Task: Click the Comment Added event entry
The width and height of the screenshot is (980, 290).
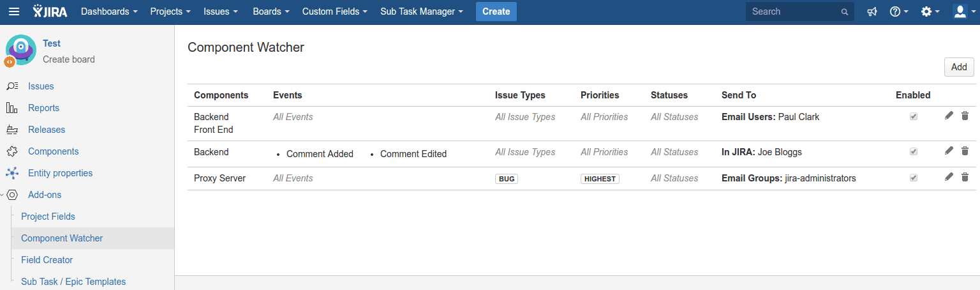Action: click(x=320, y=154)
